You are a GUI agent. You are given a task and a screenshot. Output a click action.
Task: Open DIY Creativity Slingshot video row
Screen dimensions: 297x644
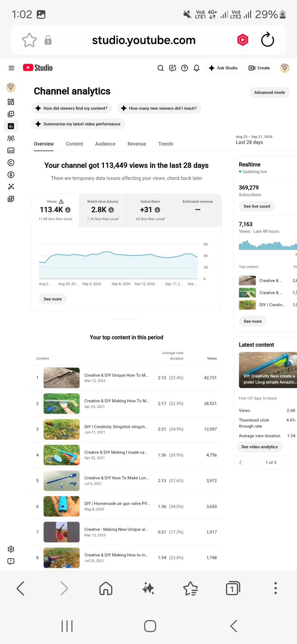(x=126, y=429)
